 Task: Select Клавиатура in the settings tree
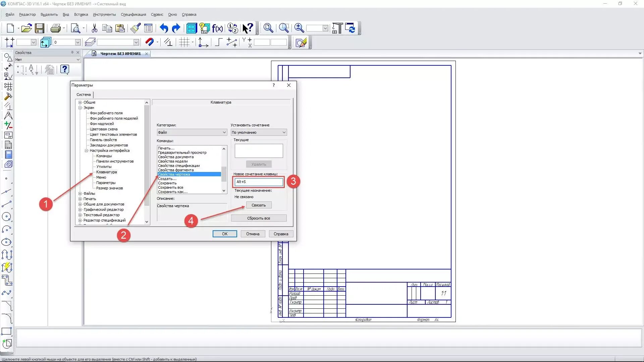point(106,172)
